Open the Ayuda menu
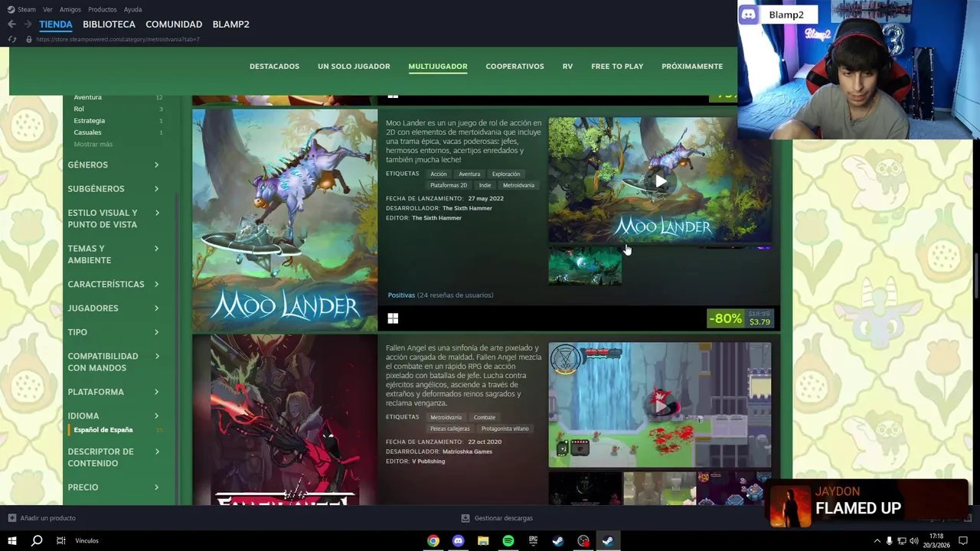 [132, 9]
